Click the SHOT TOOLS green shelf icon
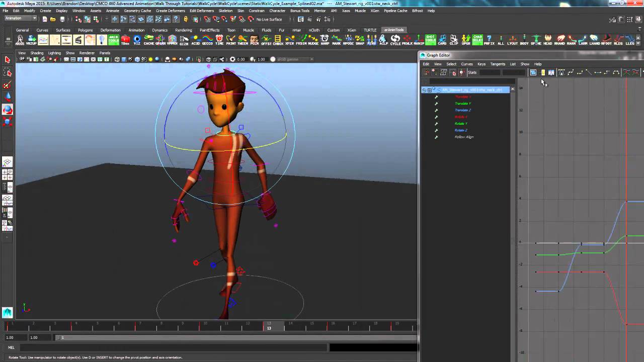The height and width of the screenshot is (362, 644). click(x=431, y=40)
